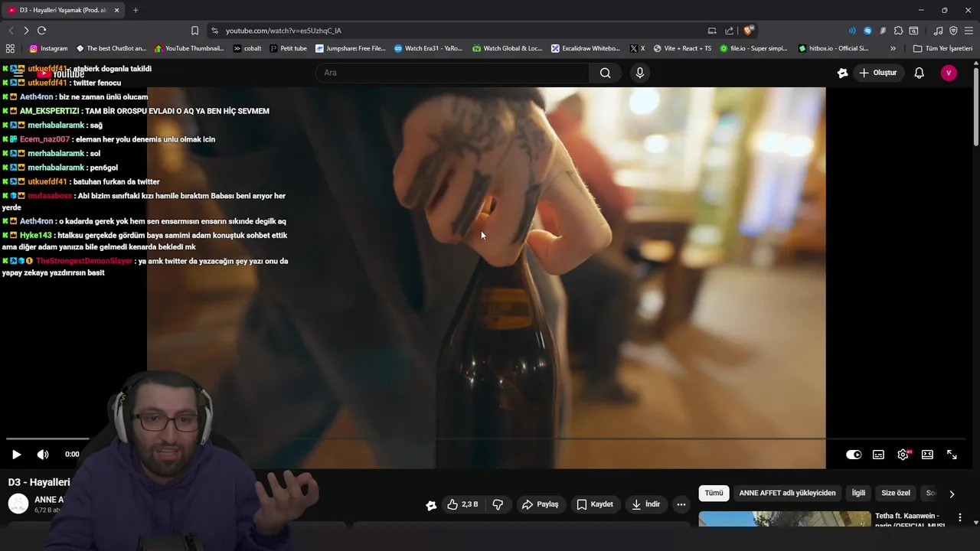Click the sparkle icon next to Oluştur
The height and width of the screenshot is (551, 980).
pos(842,73)
